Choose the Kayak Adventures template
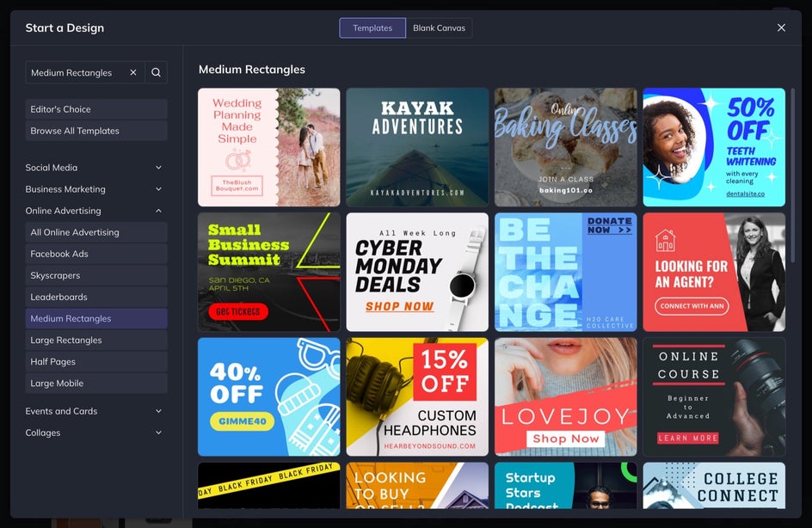The width and height of the screenshot is (812, 528). point(417,147)
